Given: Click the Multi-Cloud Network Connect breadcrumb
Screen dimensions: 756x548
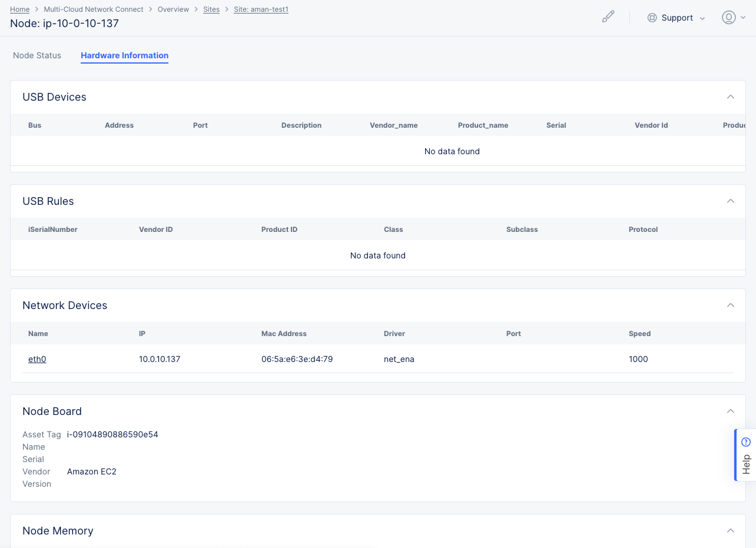Looking at the screenshot, I should click(x=94, y=9).
